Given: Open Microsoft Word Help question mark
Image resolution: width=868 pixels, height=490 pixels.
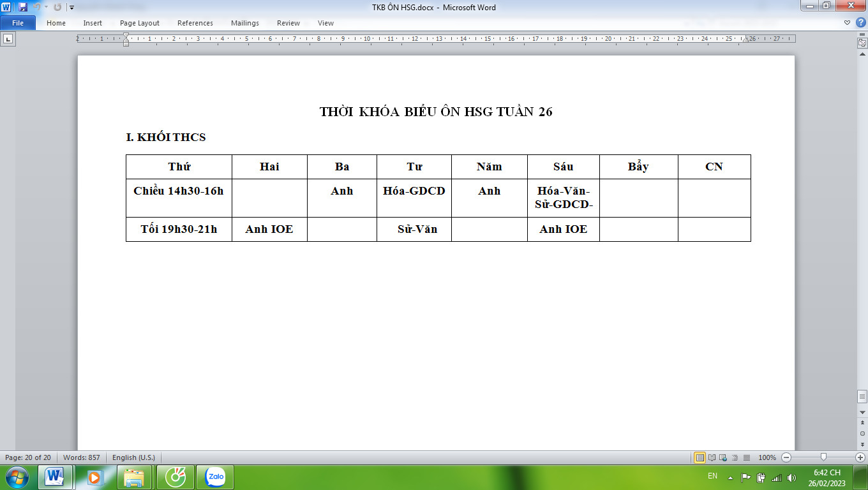Looking at the screenshot, I should (x=860, y=22).
